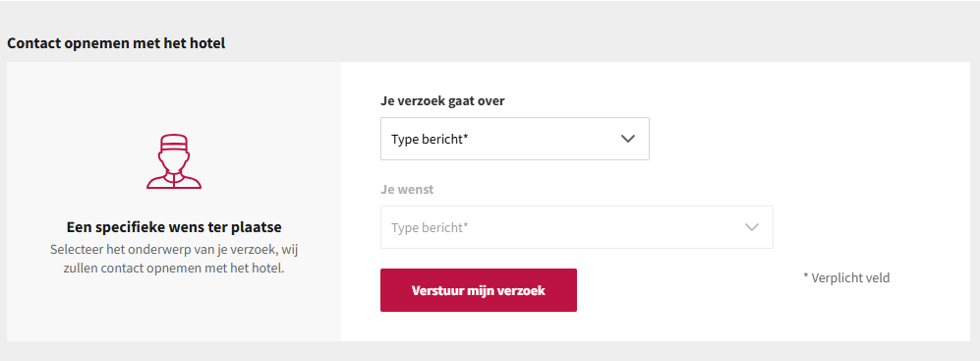Screen dimensions: 980x361
Task: Click the greyed 'Je wenst' label
Action: [407, 190]
